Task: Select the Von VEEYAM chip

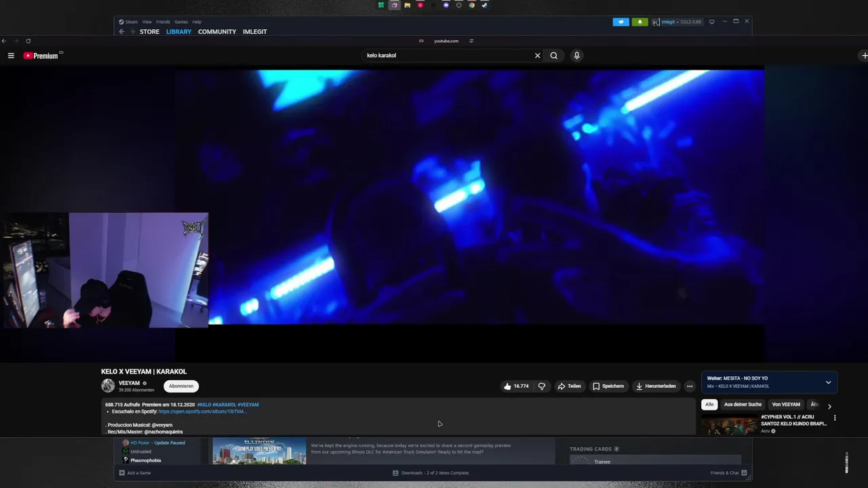Action: click(786, 405)
